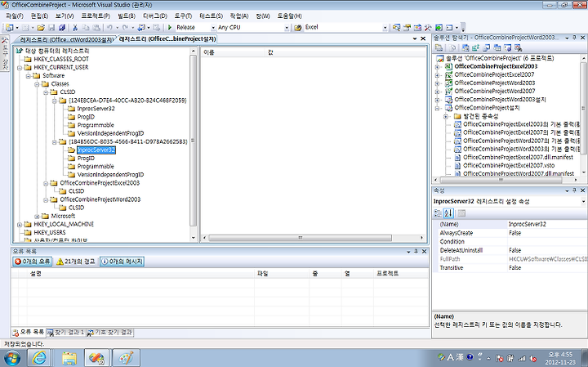Viewport: 588px width, 367px height.
Task: Expand OfficeCombineProjectExcel2007 project node
Action: (x=437, y=74)
